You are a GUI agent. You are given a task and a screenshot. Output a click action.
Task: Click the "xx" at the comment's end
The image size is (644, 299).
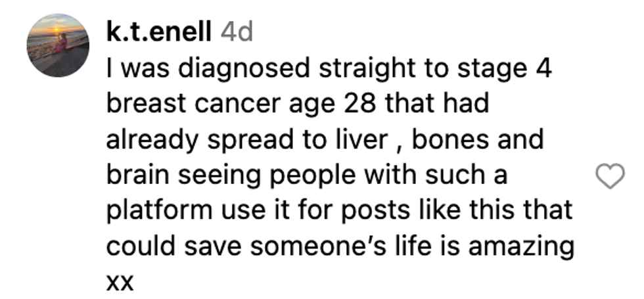120,283
